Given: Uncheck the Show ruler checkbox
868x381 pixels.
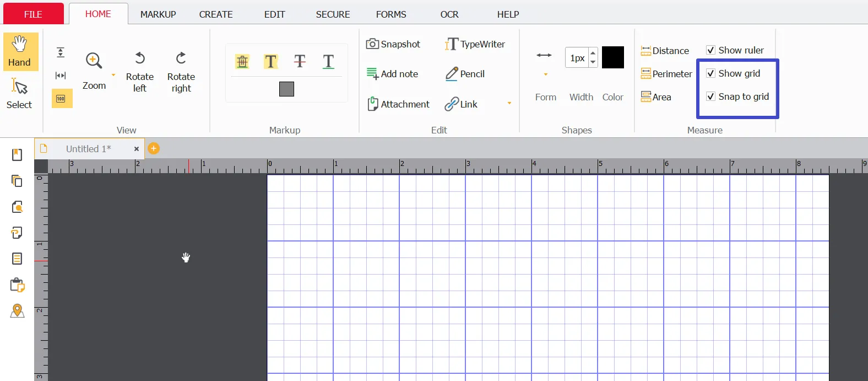Looking at the screenshot, I should tap(710, 50).
